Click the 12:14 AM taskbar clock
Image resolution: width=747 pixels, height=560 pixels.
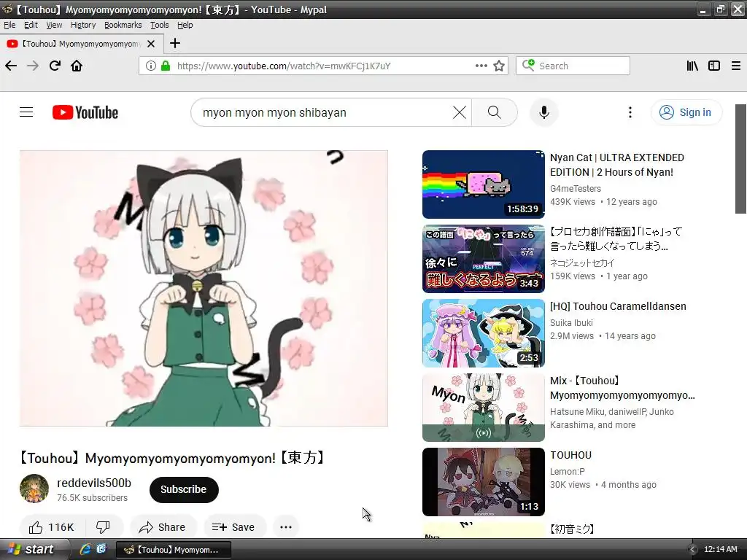click(720, 550)
